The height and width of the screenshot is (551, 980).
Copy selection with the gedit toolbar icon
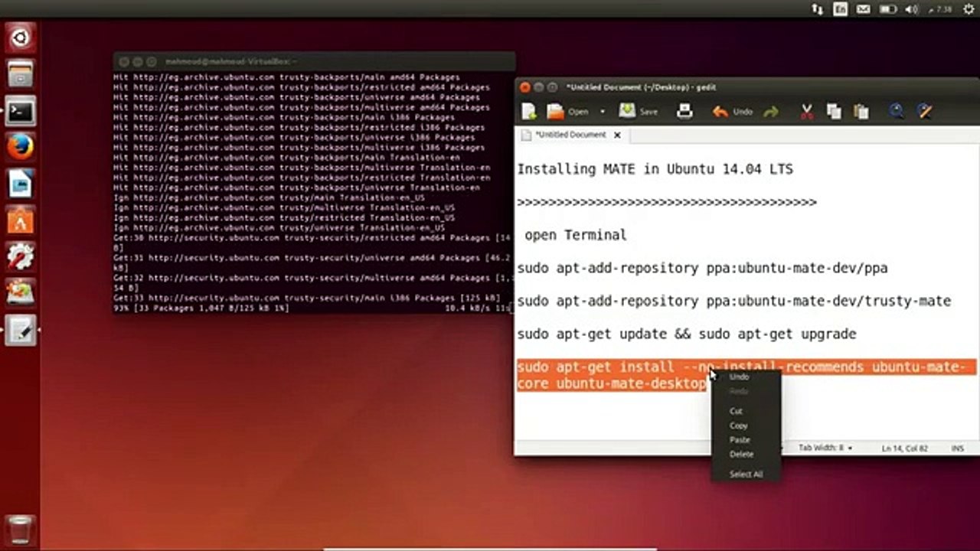(x=834, y=112)
